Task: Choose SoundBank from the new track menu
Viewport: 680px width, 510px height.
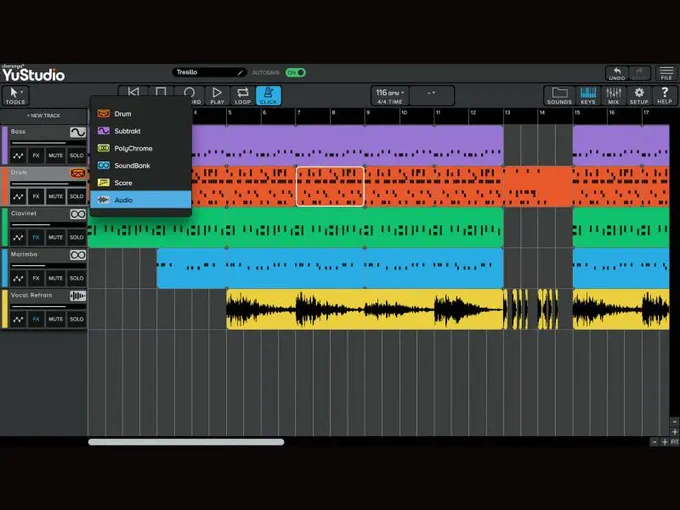Action: point(141,166)
